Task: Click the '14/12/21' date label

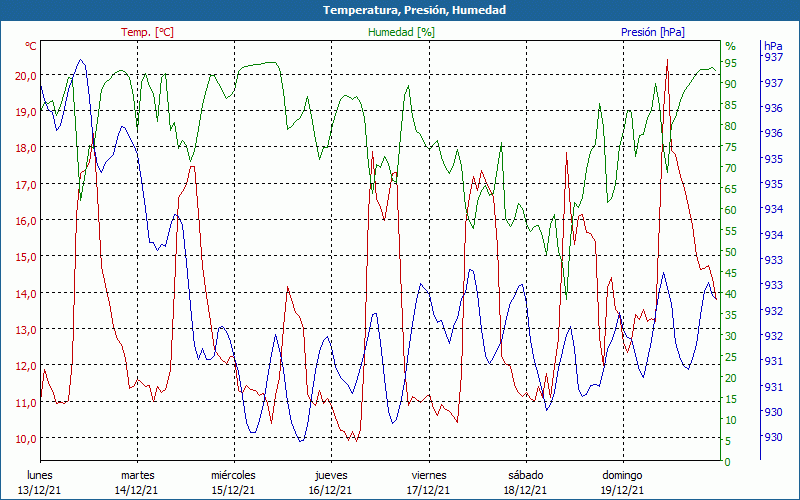Action: coord(136,490)
